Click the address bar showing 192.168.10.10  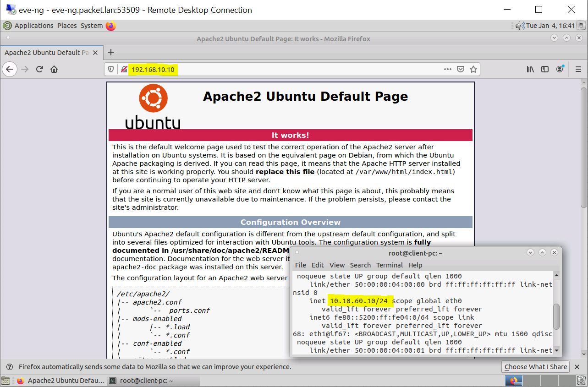pyautogui.click(x=284, y=69)
